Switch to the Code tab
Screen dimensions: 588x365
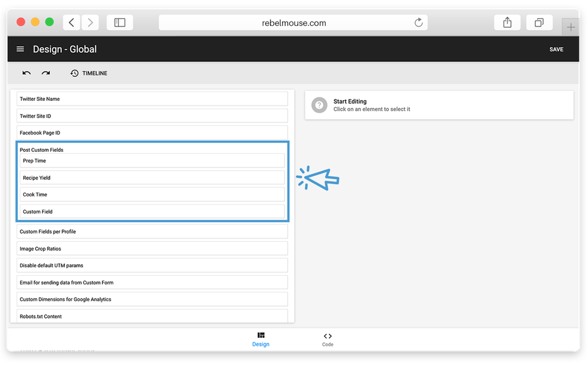coord(328,339)
